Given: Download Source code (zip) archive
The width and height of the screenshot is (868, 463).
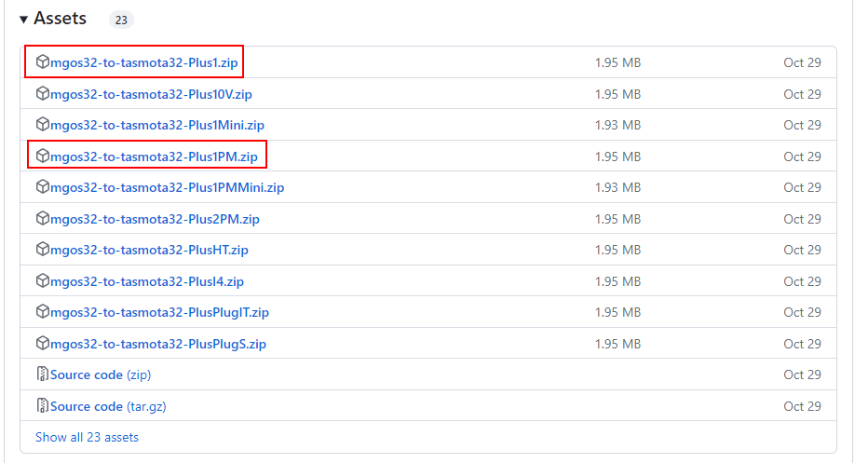Looking at the screenshot, I should [100, 374].
